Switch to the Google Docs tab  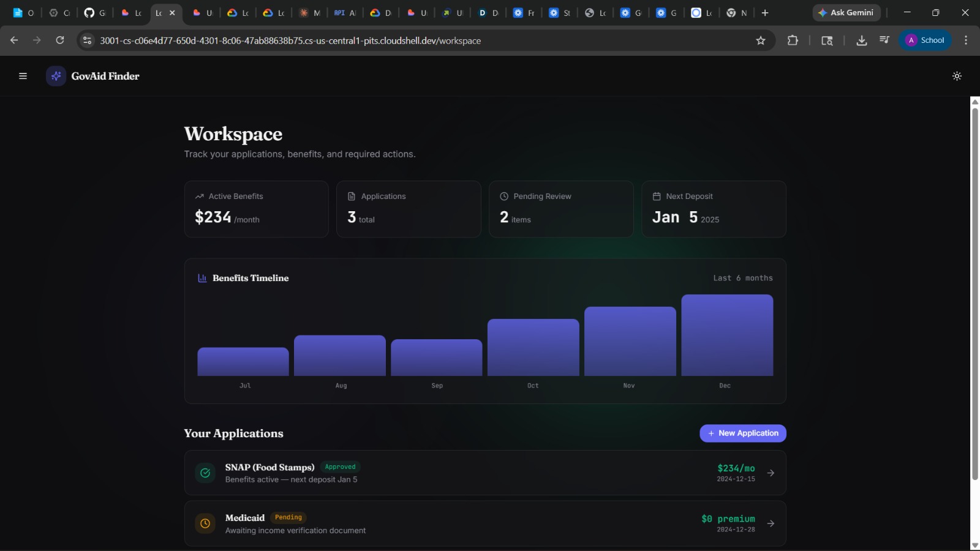point(24,13)
